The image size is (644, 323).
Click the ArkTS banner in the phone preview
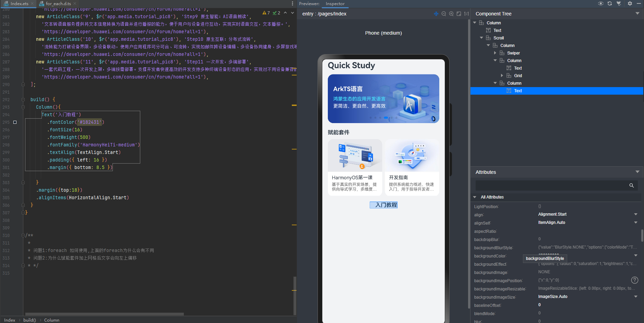click(x=383, y=99)
